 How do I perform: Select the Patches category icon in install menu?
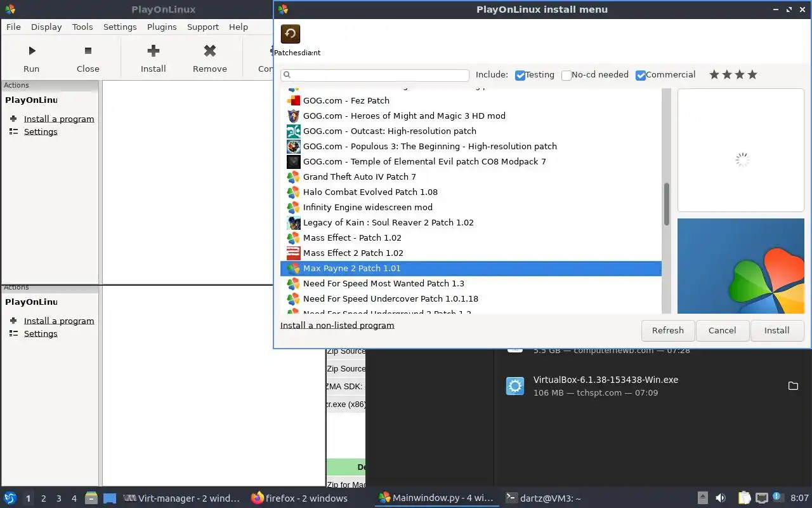pos(290,34)
